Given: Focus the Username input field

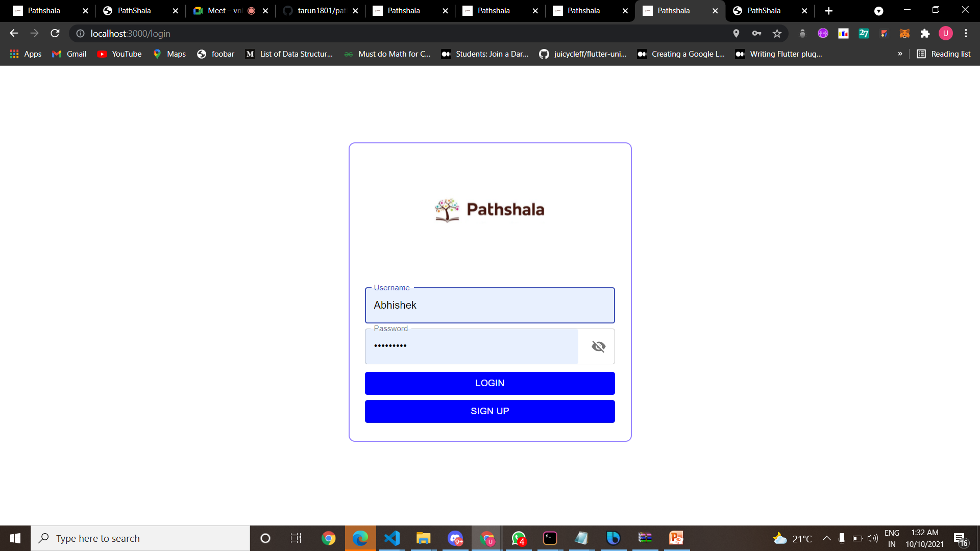Looking at the screenshot, I should coord(489,305).
